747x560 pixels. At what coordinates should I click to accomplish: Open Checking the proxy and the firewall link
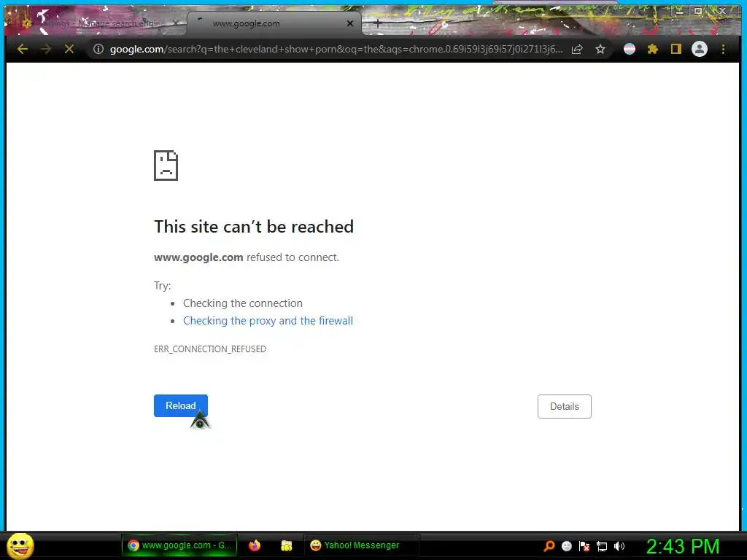268,321
